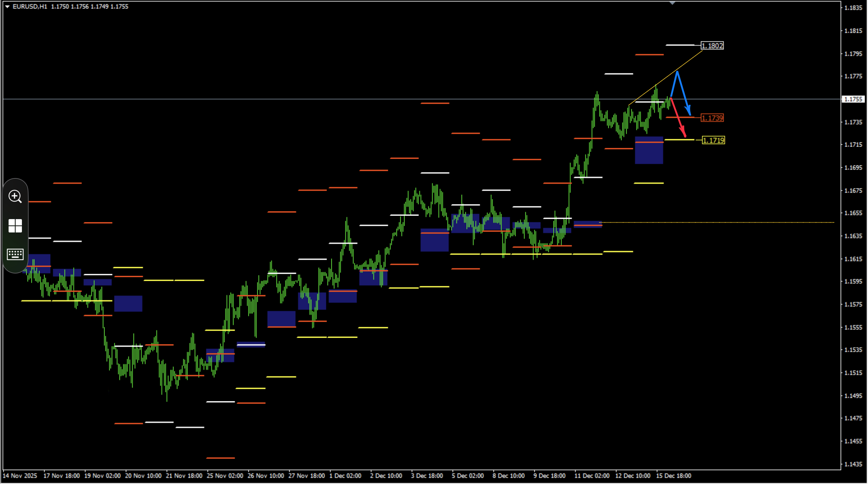
Task: Click the current price marker 1.1755
Action: click(x=853, y=99)
